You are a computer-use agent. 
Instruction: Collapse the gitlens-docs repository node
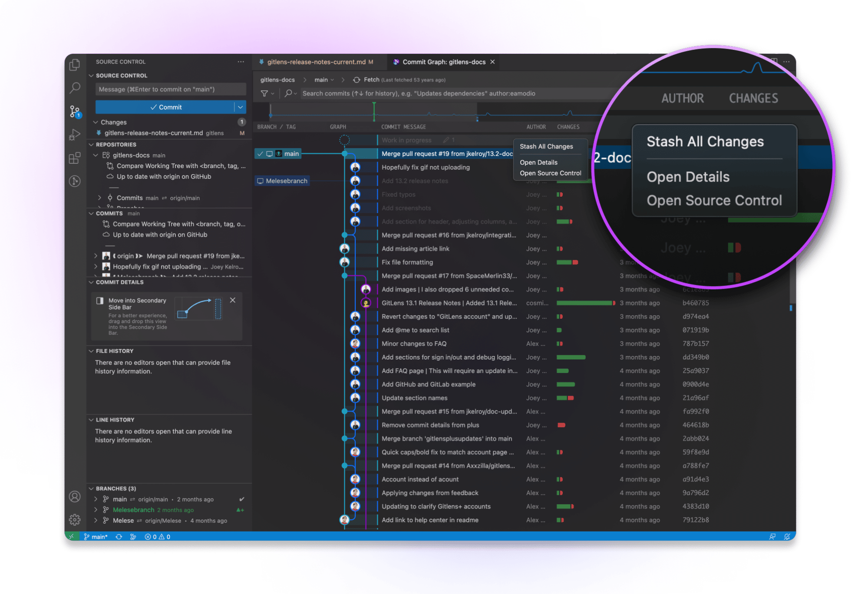(96, 155)
